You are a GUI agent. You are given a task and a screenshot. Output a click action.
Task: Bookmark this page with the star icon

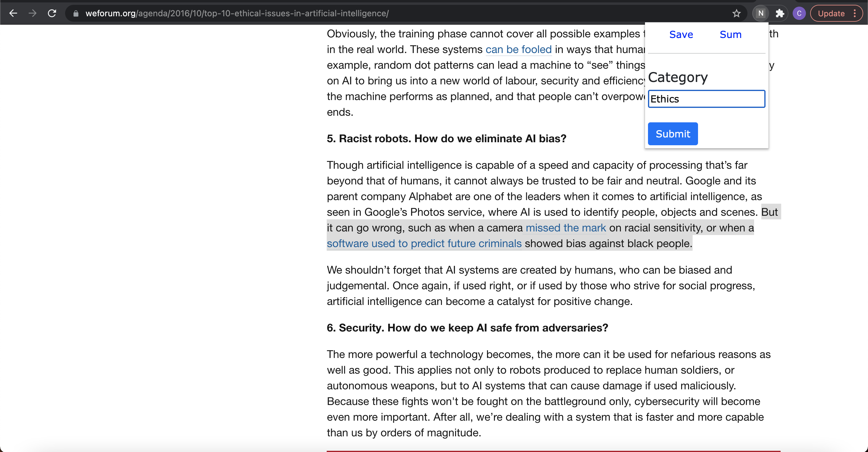pos(736,14)
